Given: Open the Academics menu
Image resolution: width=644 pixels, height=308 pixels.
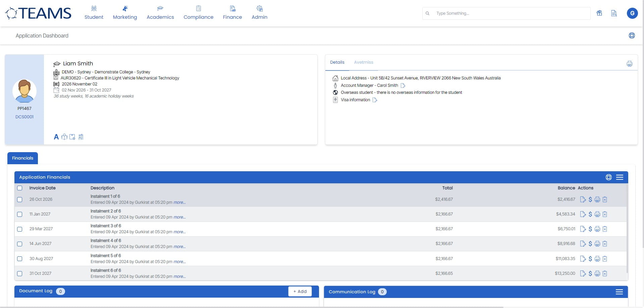Looking at the screenshot, I should (x=160, y=13).
